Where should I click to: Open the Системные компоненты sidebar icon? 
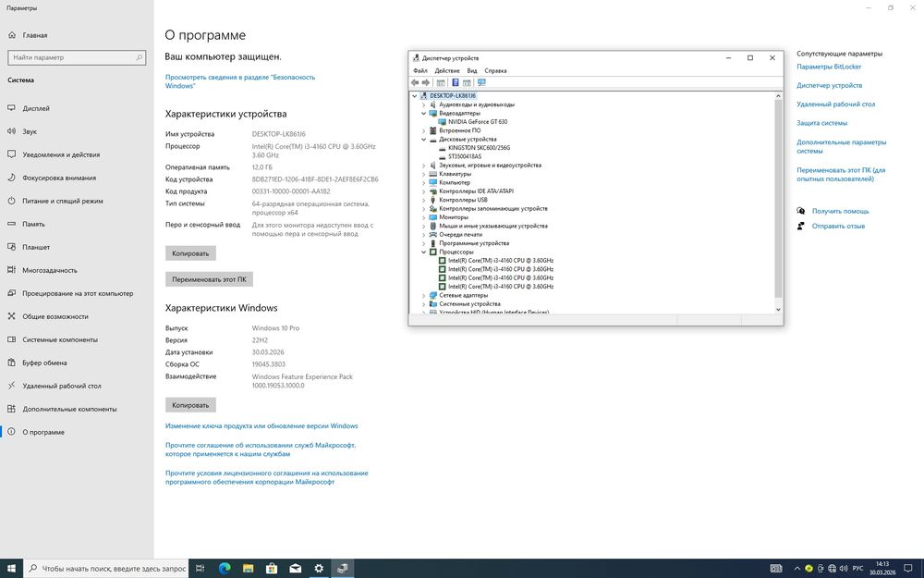[11, 339]
